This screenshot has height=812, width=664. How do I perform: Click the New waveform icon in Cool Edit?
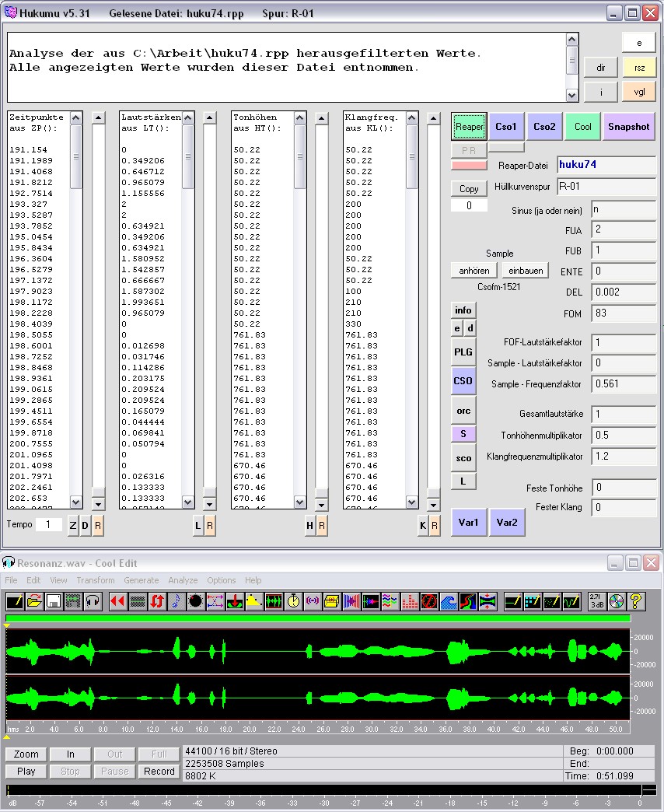coord(15,601)
